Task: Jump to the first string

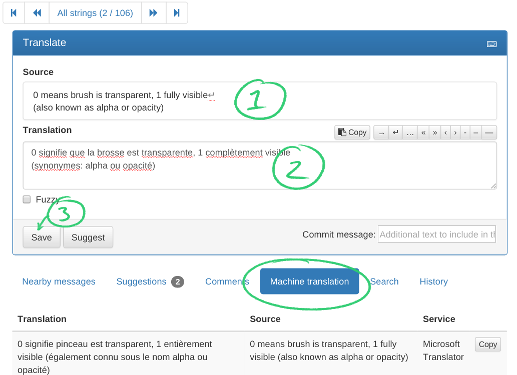Action: 14,13
